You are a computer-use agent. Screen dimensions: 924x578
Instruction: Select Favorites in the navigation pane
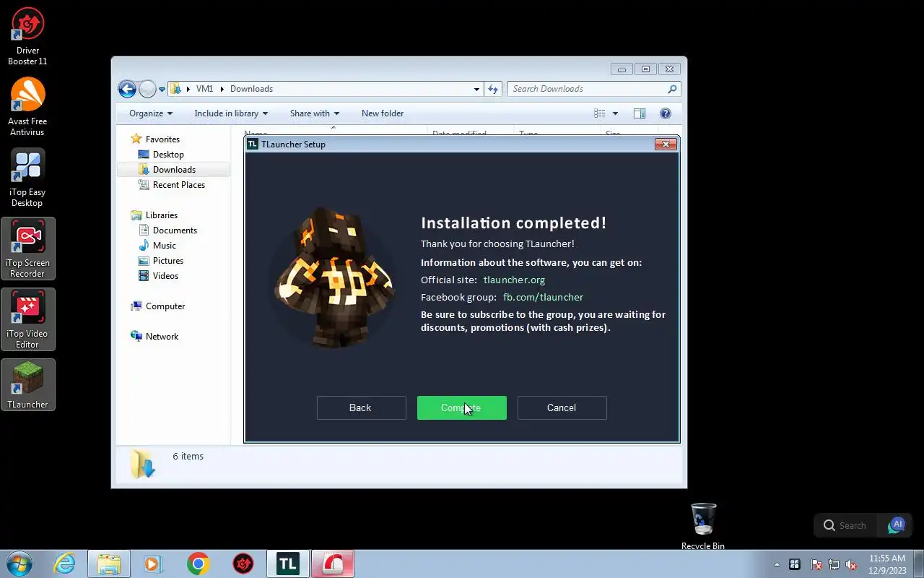162,139
